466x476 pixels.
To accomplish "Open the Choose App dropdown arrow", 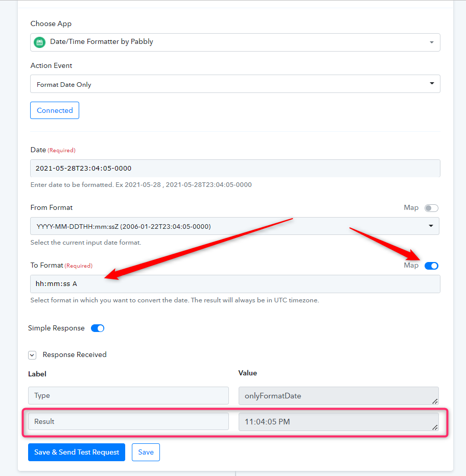I will (431, 42).
